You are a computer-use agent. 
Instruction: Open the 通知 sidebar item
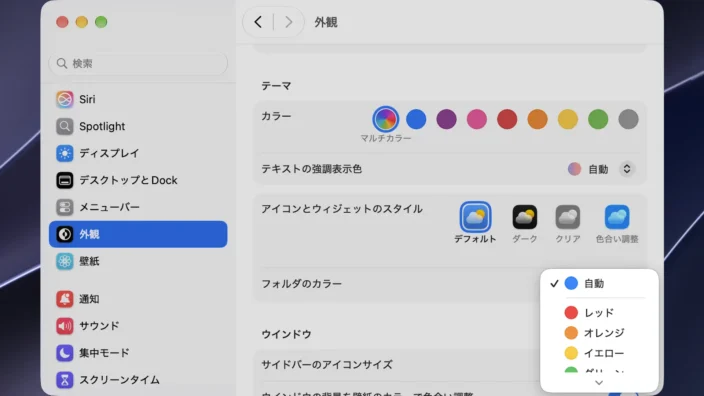138,299
